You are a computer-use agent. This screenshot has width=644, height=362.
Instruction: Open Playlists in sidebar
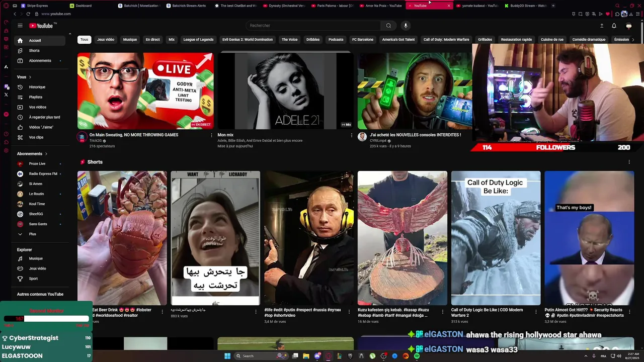pos(39,97)
